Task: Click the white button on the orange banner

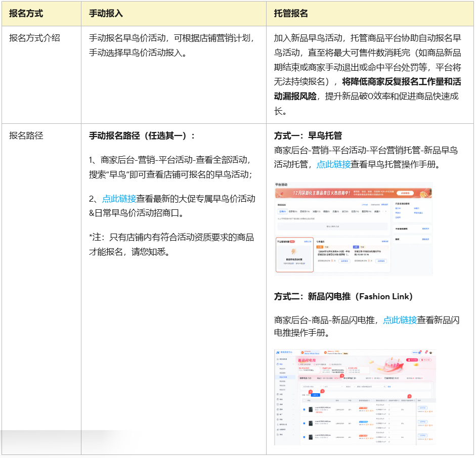Action: (405, 193)
